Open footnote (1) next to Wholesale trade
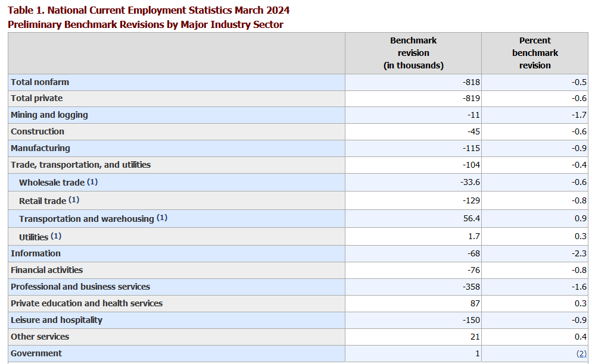Viewport: 592px width, 364px height. (92, 182)
